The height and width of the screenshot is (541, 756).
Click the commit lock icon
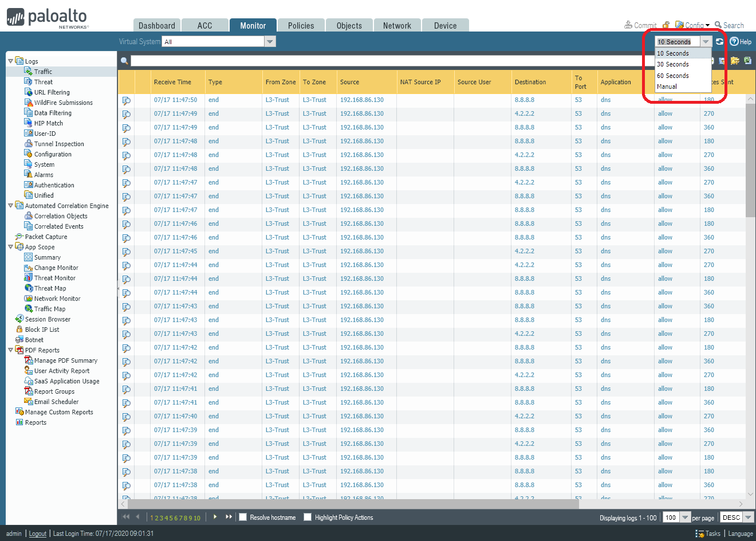tap(666, 25)
